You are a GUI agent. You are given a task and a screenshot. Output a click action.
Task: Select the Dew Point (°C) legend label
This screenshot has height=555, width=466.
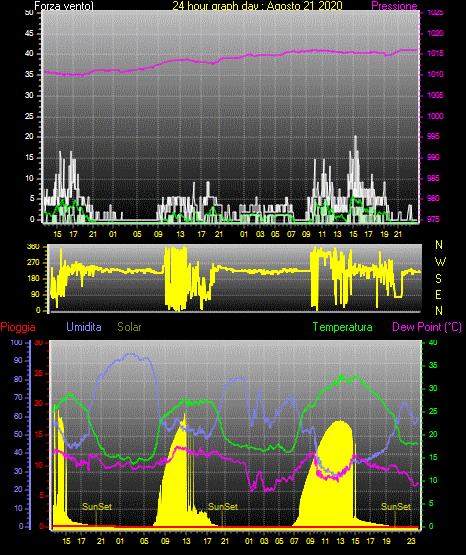tap(427, 327)
